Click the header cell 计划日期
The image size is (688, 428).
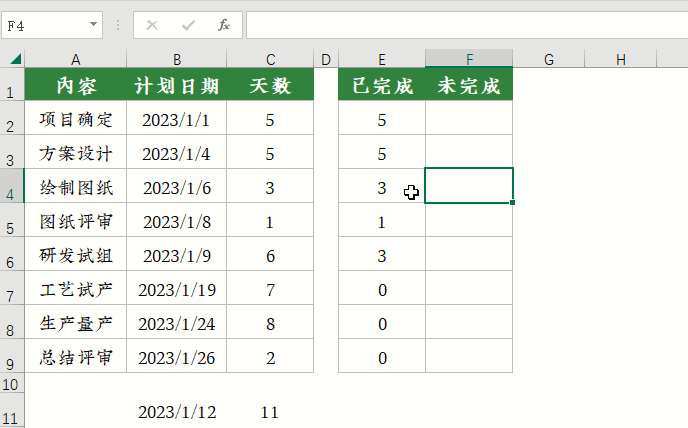(176, 84)
